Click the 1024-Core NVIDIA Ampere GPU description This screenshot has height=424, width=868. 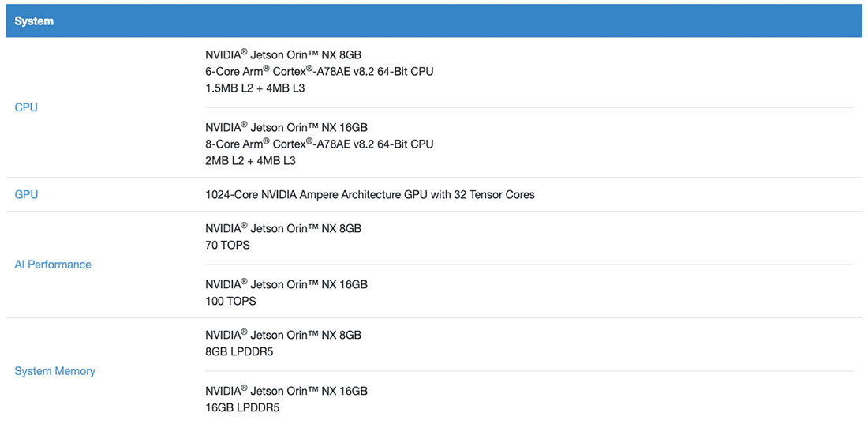point(369,194)
